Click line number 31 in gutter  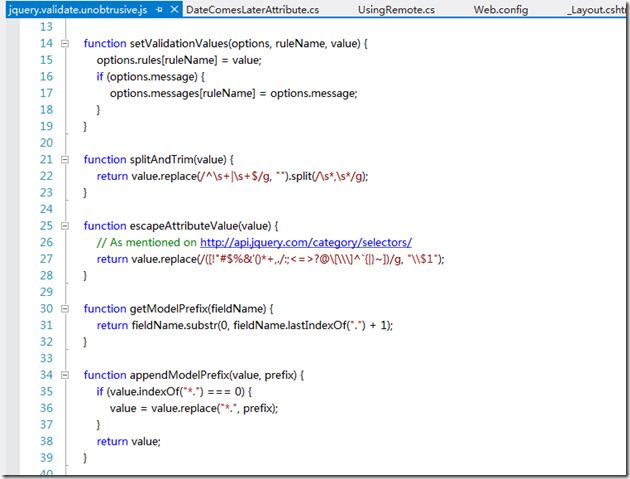46,325
